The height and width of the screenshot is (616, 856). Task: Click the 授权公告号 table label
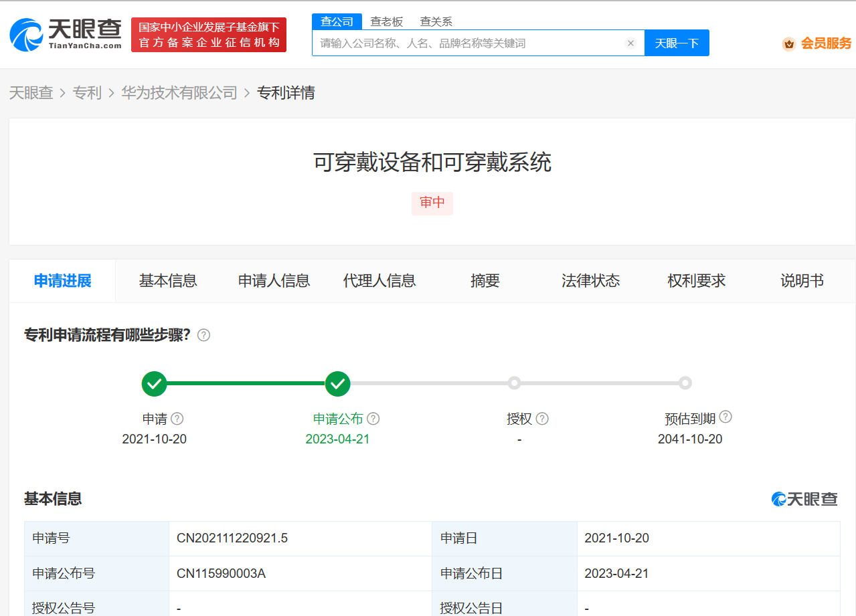coord(64,609)
